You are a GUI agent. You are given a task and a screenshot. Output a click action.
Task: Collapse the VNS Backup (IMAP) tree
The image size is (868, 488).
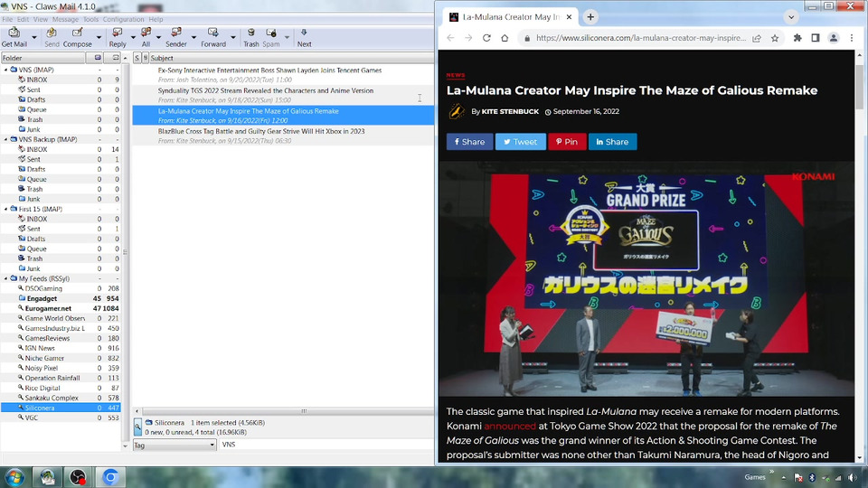tap(6, 139)
